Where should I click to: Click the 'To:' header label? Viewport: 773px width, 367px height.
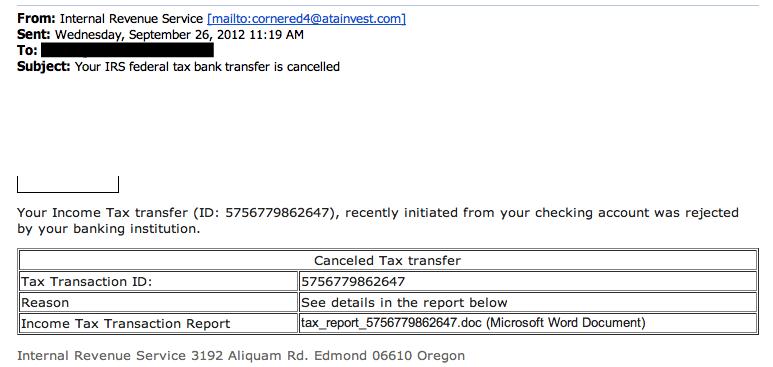(x=27, y=50)
